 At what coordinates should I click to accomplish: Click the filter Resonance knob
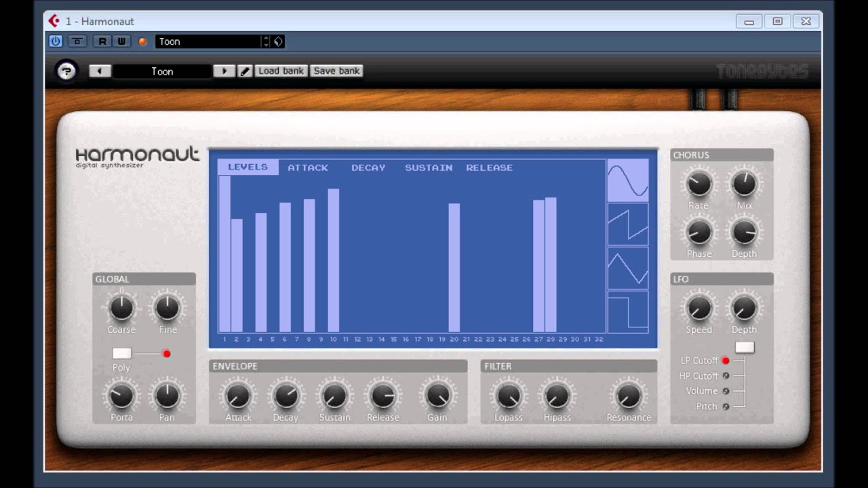629,396
